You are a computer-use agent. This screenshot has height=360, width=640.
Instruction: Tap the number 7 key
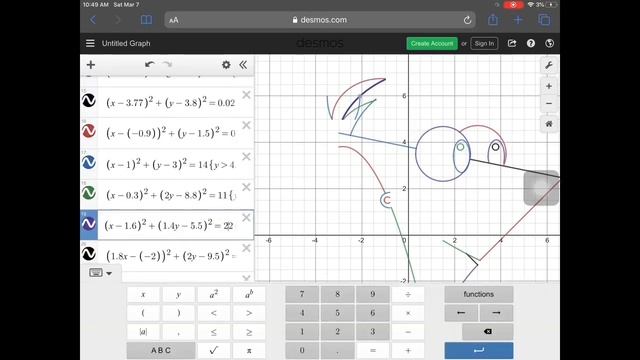302,294
